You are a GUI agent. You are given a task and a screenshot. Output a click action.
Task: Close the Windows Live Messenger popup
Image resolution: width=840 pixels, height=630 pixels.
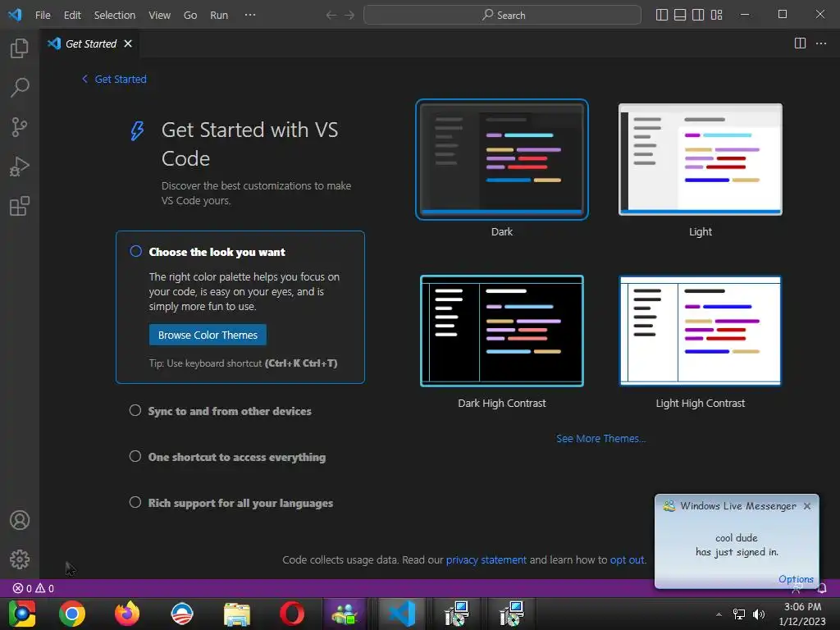(807, 505)
